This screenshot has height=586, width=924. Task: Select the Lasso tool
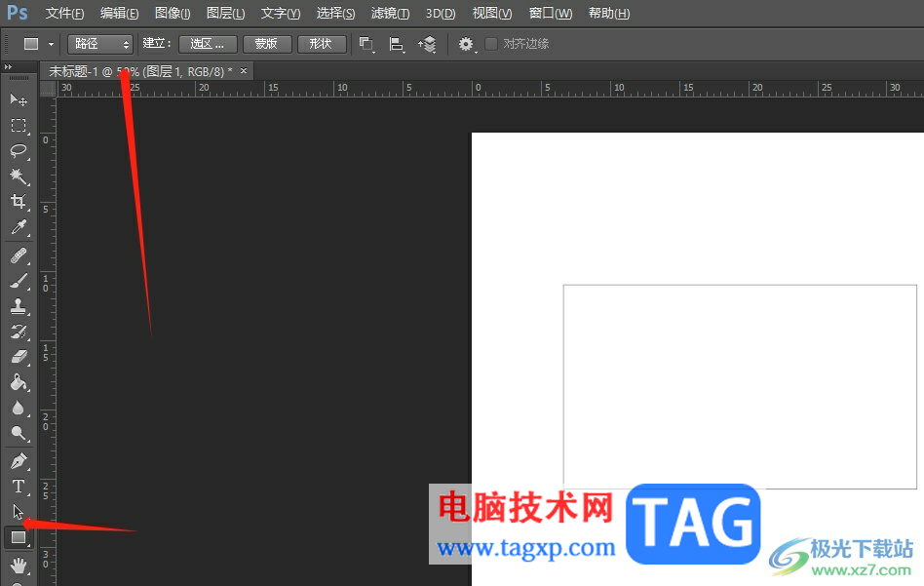19,151
